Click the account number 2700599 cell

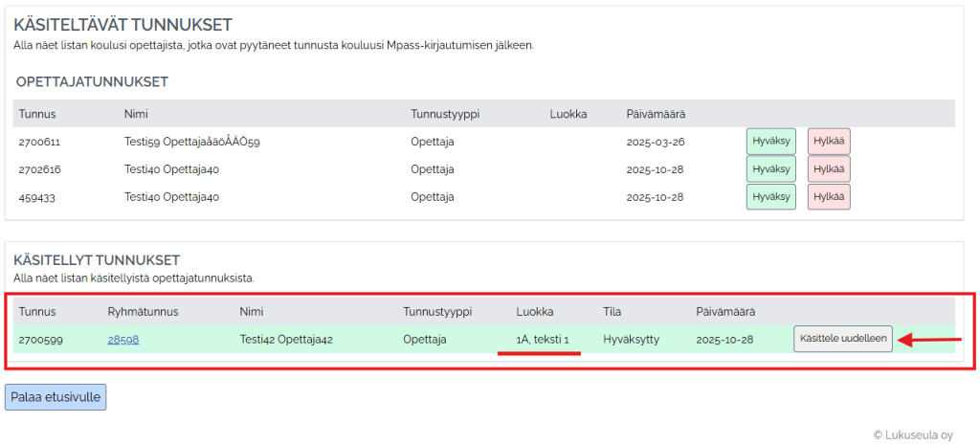[41, 340]
